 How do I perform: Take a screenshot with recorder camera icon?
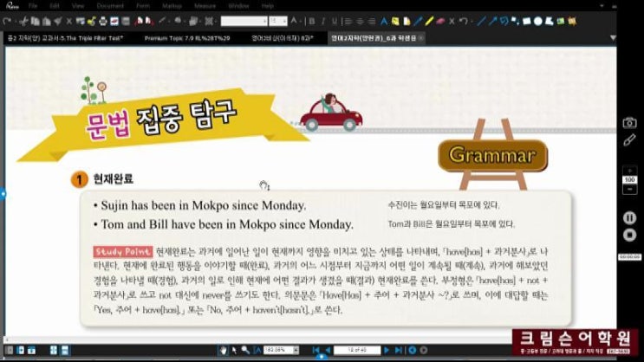coord(629,122)
